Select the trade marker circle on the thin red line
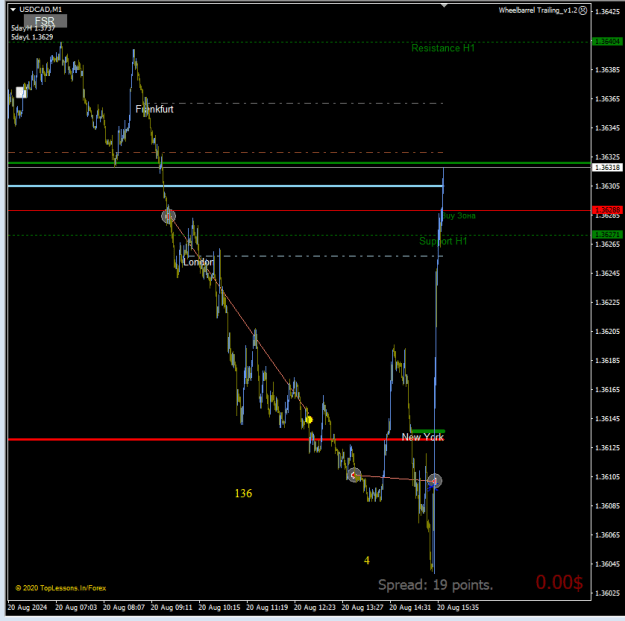Viewport: 625px width, 621px height. pos(168,216)
